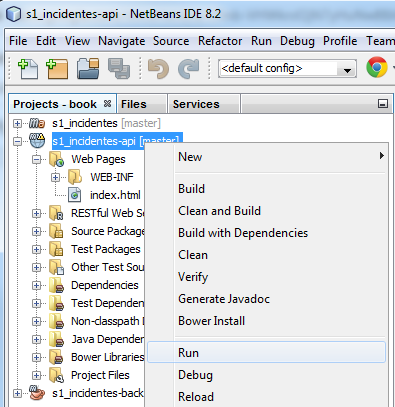395x407 pixels.
Task: Open the Source menu
Action: pos(171,41)
